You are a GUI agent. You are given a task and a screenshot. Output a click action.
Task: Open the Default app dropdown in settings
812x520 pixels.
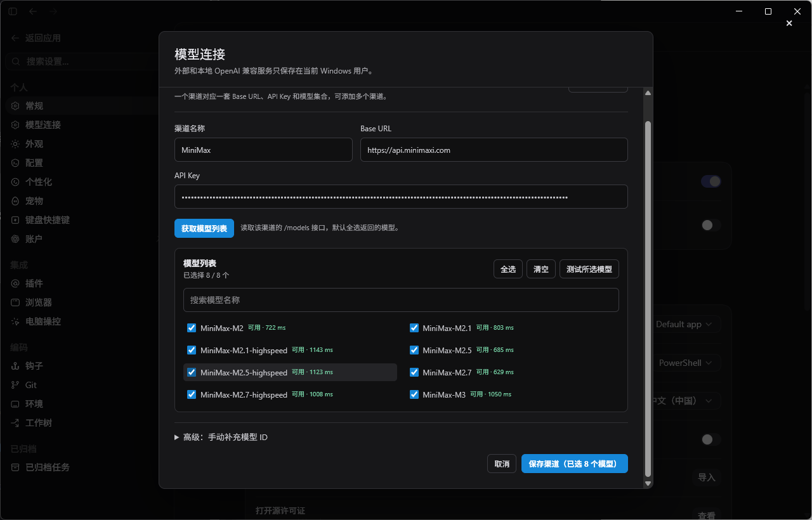pyautogui.click(x=685, y=324)
